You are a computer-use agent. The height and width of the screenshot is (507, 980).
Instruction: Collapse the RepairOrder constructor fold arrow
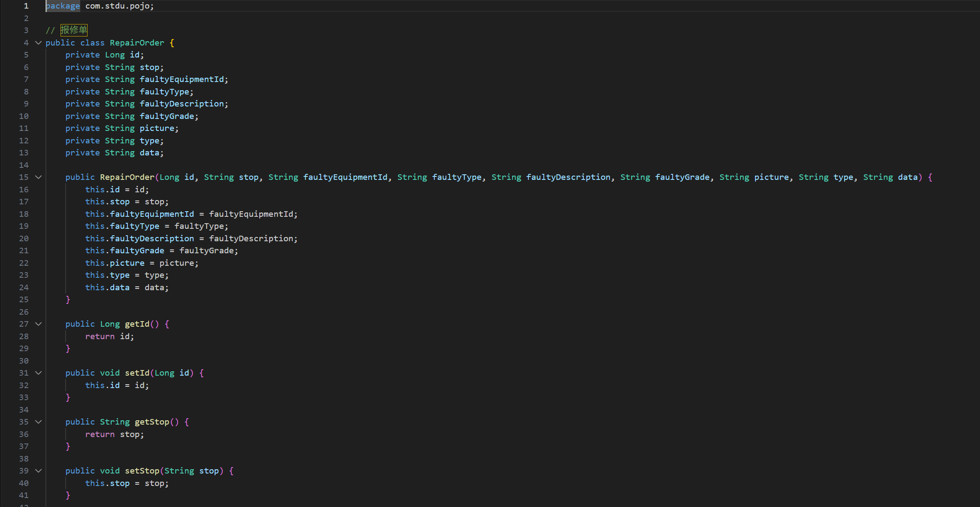point(38,177)
